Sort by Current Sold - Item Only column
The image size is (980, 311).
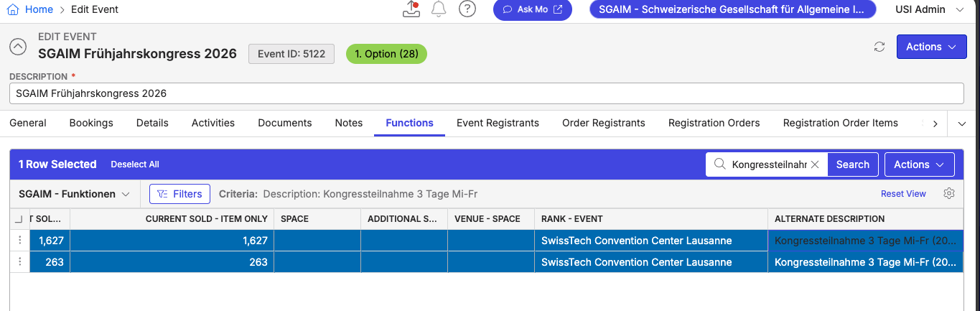point(172,219)
